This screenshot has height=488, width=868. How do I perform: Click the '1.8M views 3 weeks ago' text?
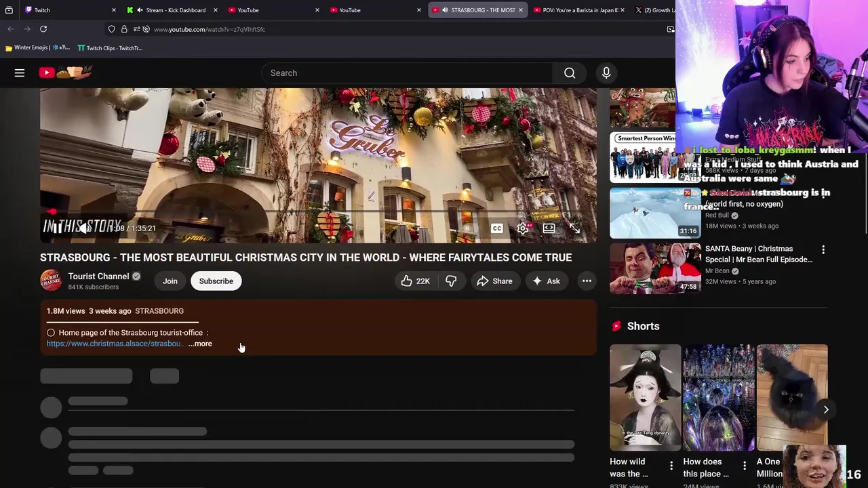[x=89, y=311]
